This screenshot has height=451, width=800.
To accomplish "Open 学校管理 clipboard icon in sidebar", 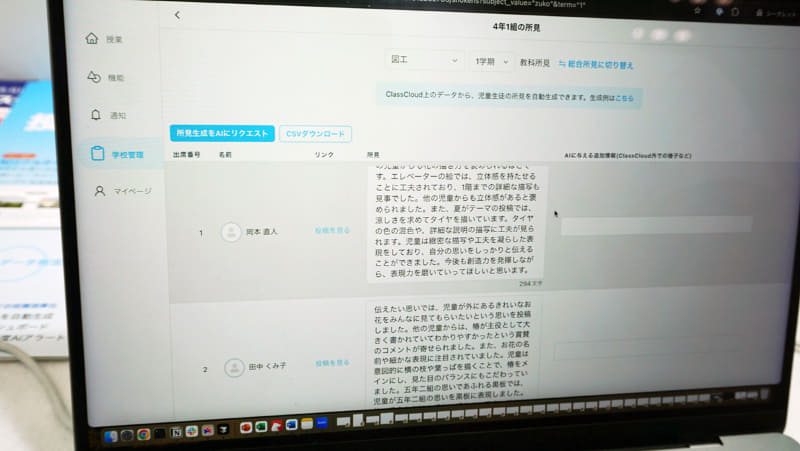I will 97,153.
